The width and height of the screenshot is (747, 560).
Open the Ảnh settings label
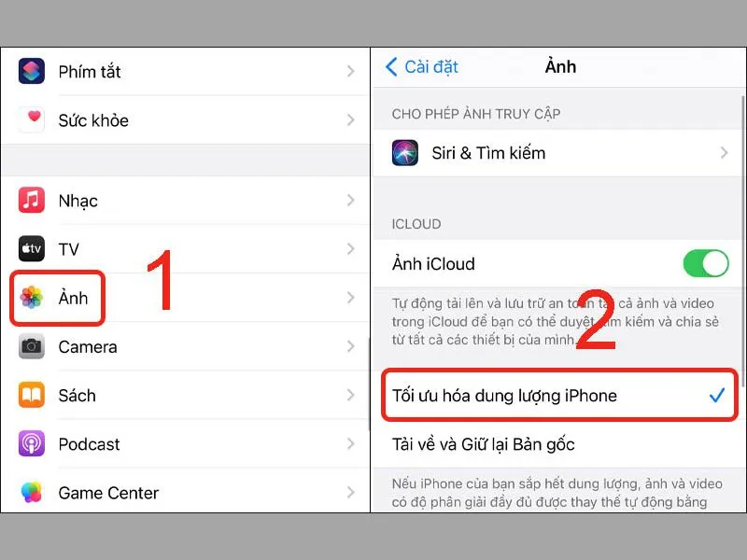pyautogui.click(x=74, y=298)
